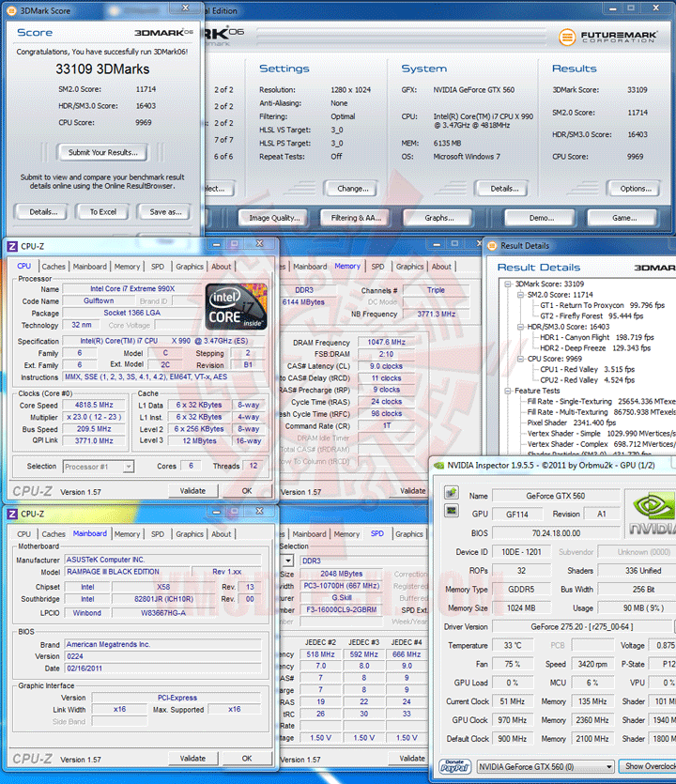This screenshot has height=784, width=676.
Task: Click the Z icon of CPU-Z with CPU tab active
Action: pyautogui.click(x=12, y=246)
